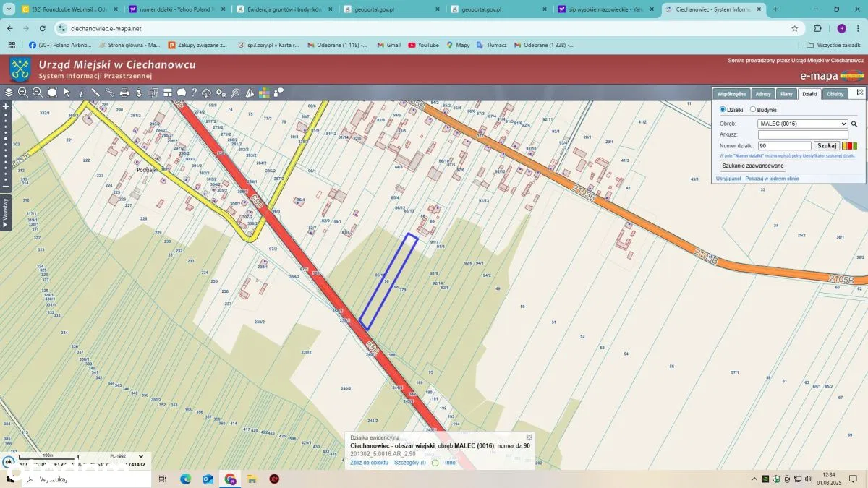
Task: Select the Budynki radio button
Action: [x=753, y=110]
